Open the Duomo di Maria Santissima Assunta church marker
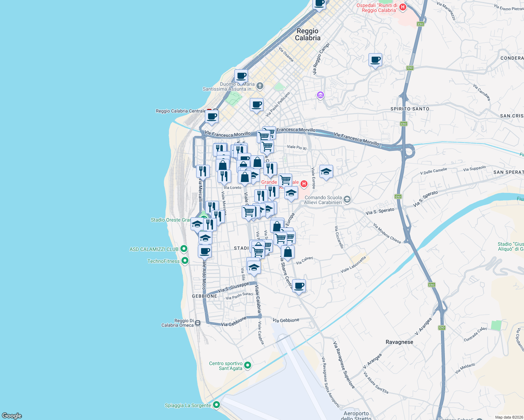Screen dimensions: 524x420 tap(260, 86)
